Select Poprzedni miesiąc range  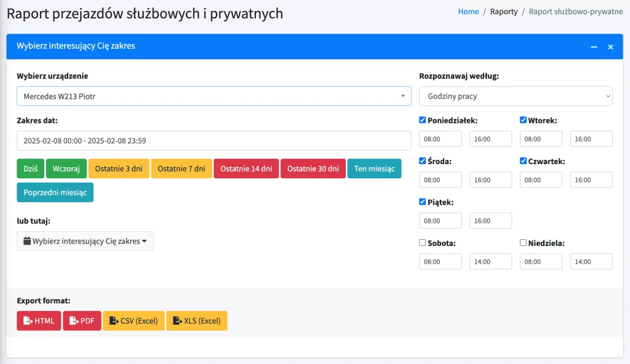pos(55,192)
